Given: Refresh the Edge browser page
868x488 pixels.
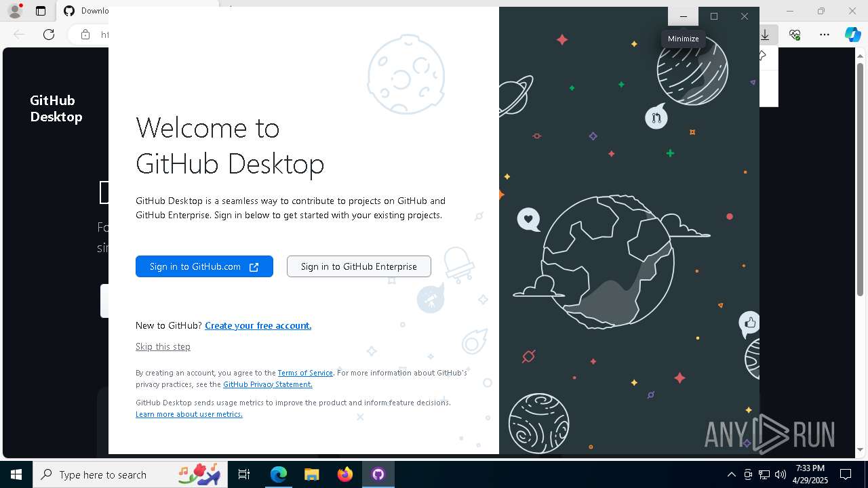Looking at the screenshot, I should pos(49,35).
